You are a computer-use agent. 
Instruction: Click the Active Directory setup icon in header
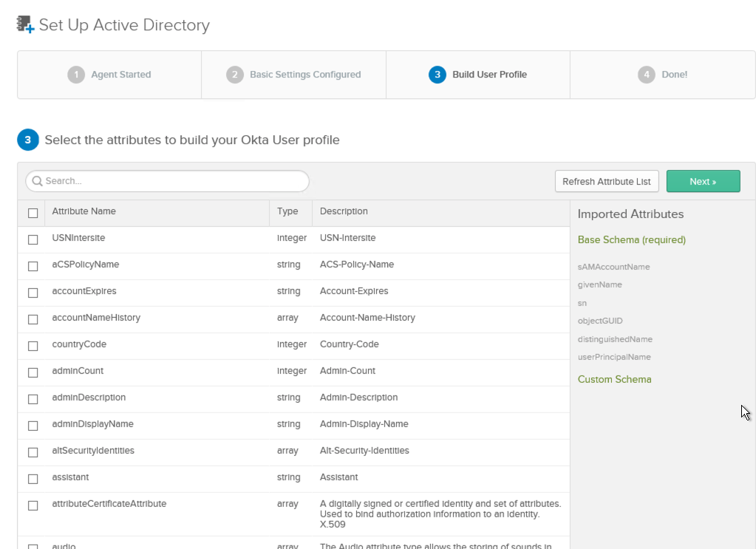(26, 24)
